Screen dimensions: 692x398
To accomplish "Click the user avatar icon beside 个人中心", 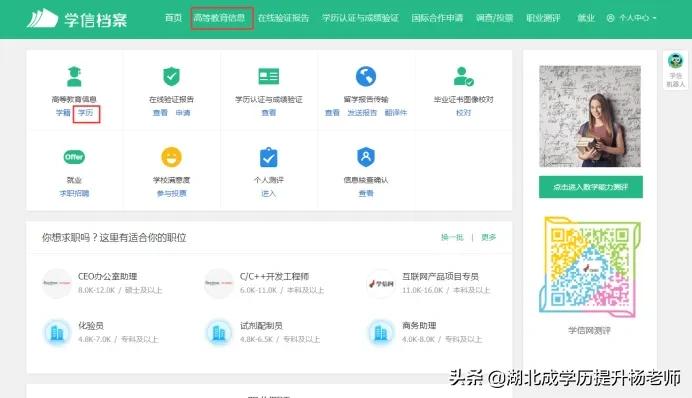I will pos(610,18).
